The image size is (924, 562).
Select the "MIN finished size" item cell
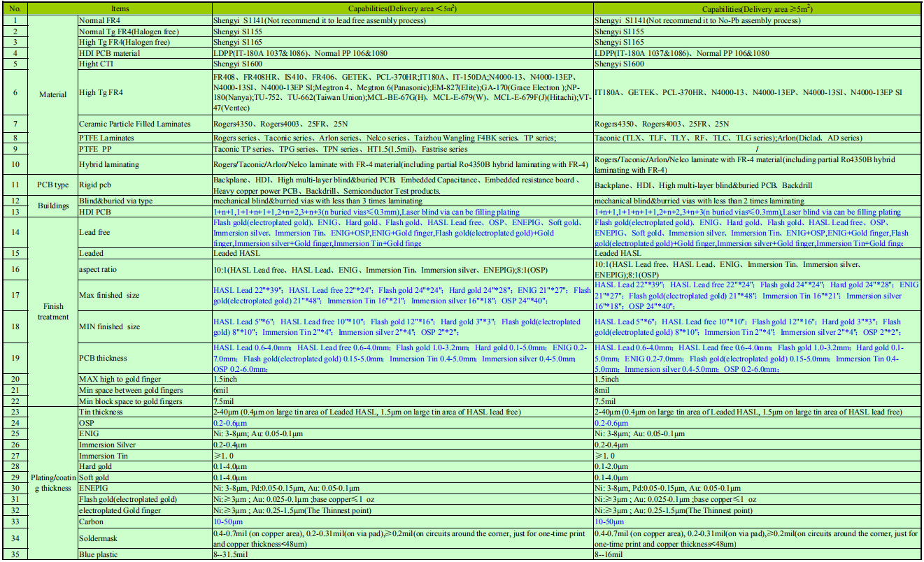click(x=143, y=326)
